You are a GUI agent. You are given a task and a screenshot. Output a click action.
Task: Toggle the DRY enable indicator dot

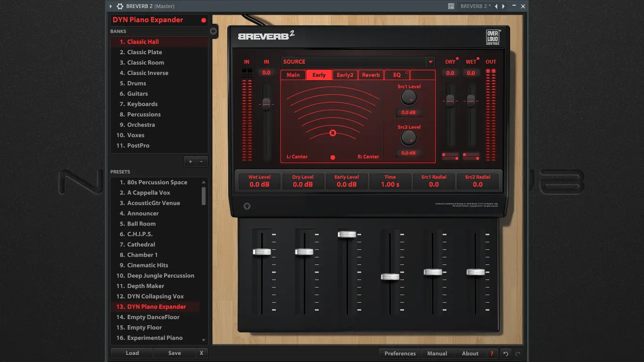tap(457, 59)
